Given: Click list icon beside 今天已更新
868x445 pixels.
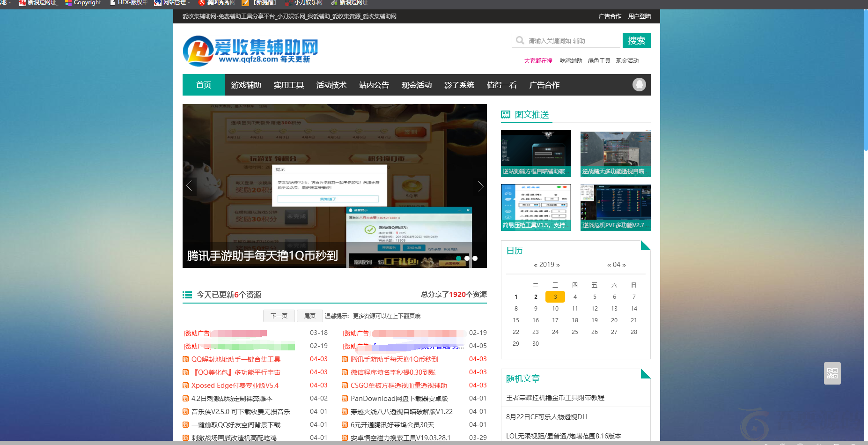Looking at the screenshot, I should click(x=187, y=295).
